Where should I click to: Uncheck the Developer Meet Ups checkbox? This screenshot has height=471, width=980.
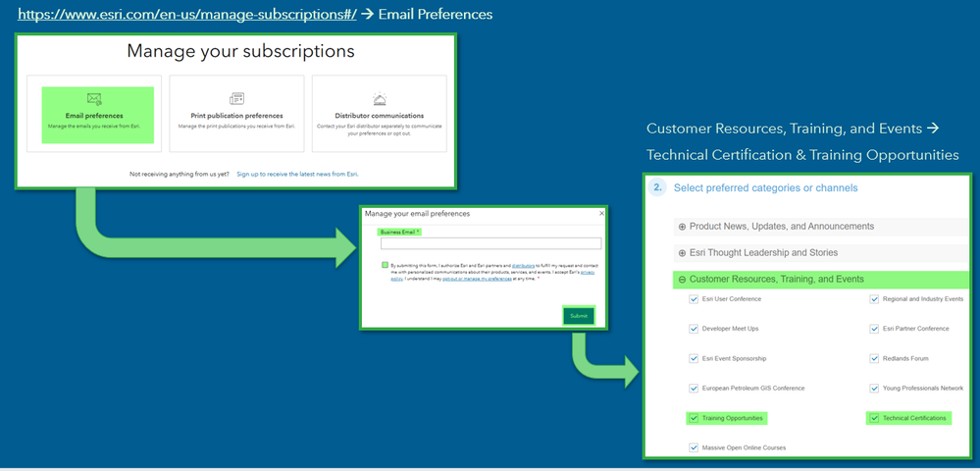click(694, 329)
